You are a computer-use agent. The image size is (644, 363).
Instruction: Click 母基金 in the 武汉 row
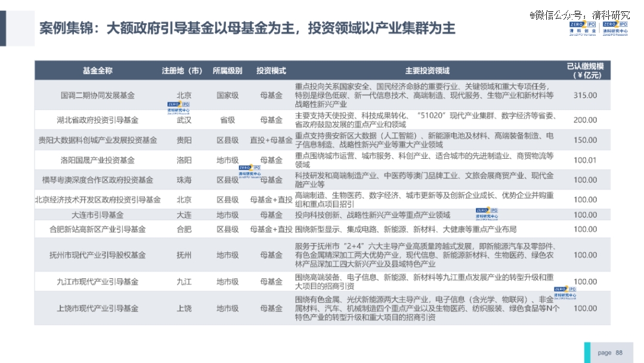coord(271,120)
